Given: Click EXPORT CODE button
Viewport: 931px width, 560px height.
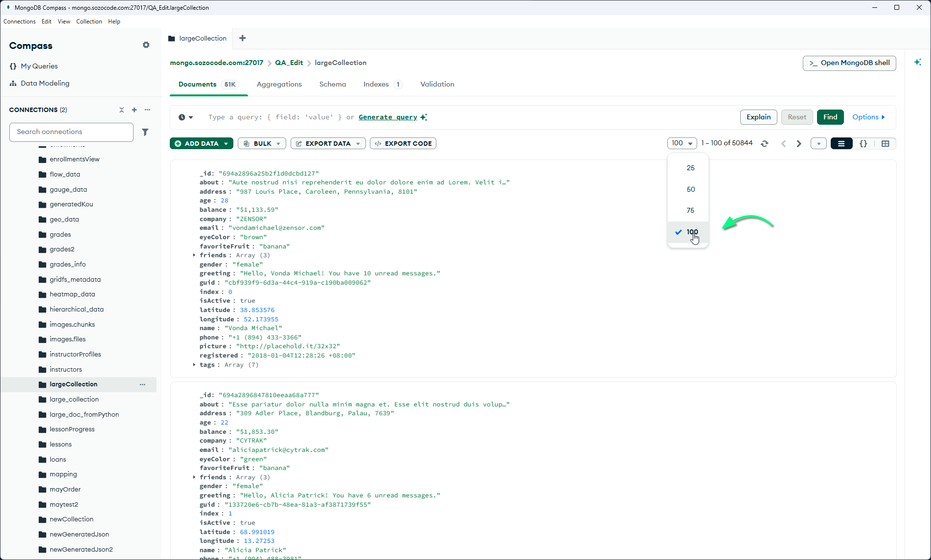Looking at the screenshot, I should pyautogui.click(x=403, y=143).
